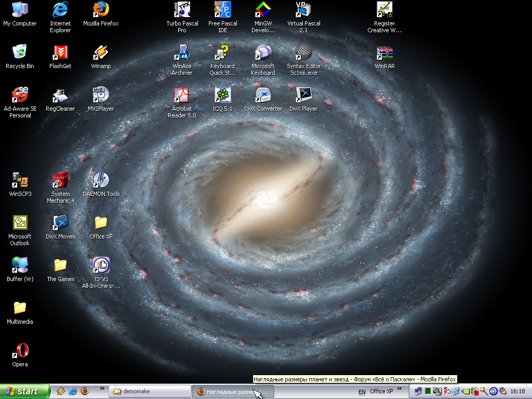Viewport: 532px width, 399px height.
Task: Launch Free Pascal IDE from desktop
Action: [222, 10]
